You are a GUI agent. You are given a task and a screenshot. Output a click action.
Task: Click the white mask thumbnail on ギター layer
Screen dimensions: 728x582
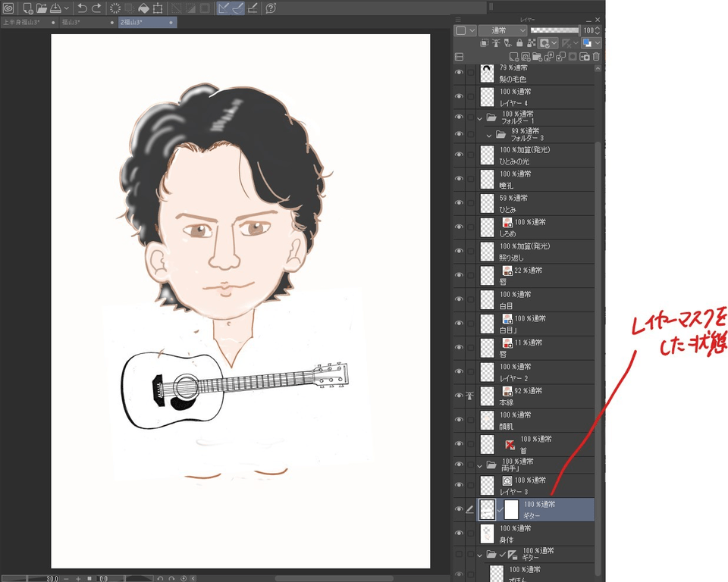click(511, 509)
